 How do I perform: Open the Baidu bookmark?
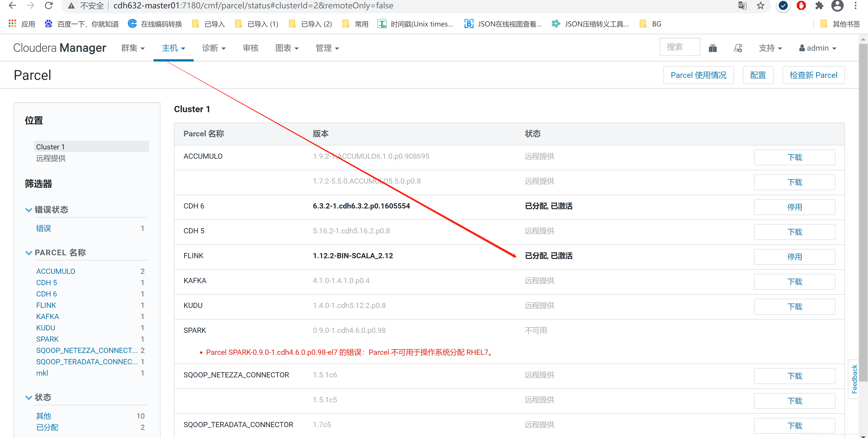(x=82, y=24)
